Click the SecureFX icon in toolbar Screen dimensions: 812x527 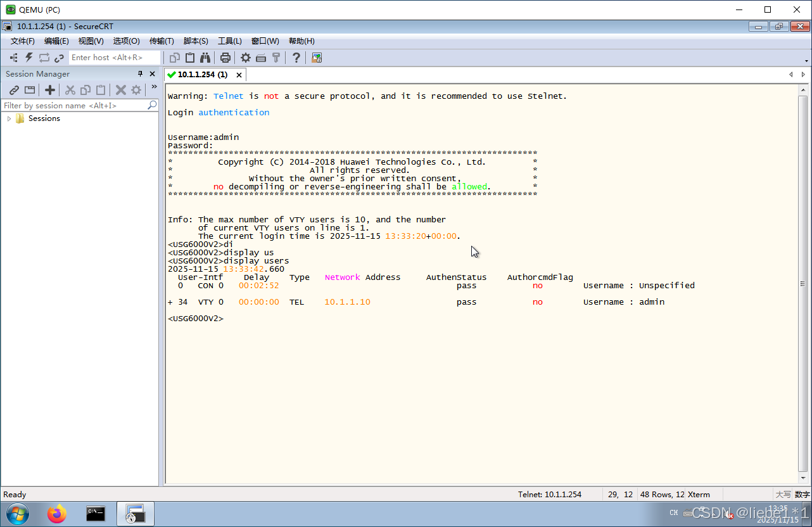pos(317,58)
